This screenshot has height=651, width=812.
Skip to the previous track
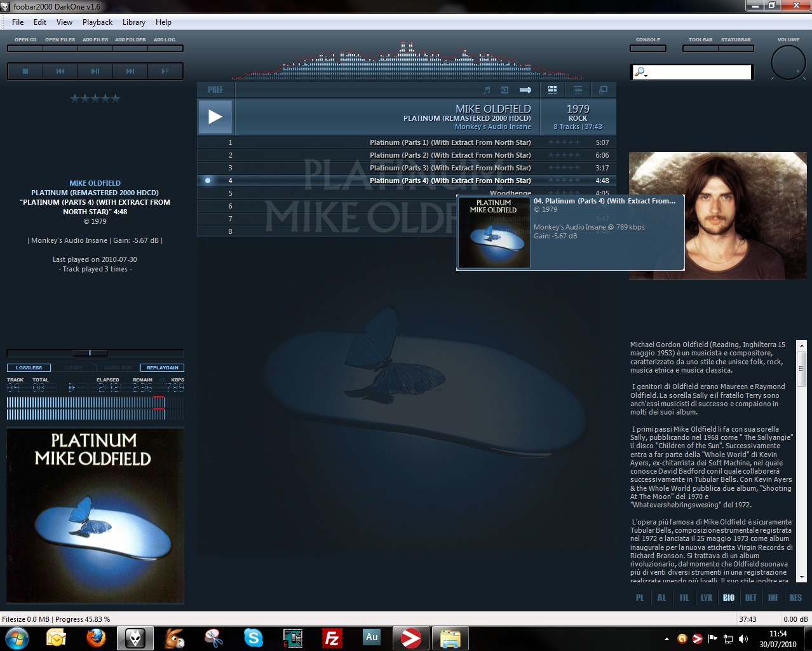60,71
